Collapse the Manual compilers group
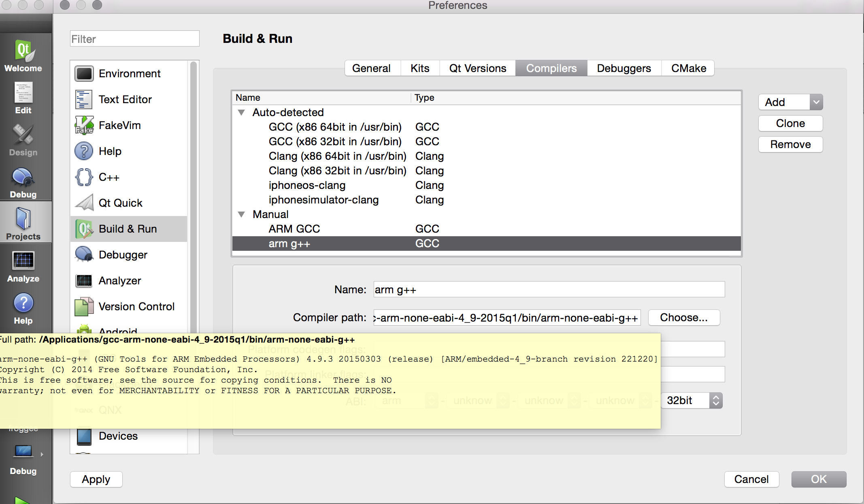The width and height of the screenshot is (864, 504). tap(241, 214)
